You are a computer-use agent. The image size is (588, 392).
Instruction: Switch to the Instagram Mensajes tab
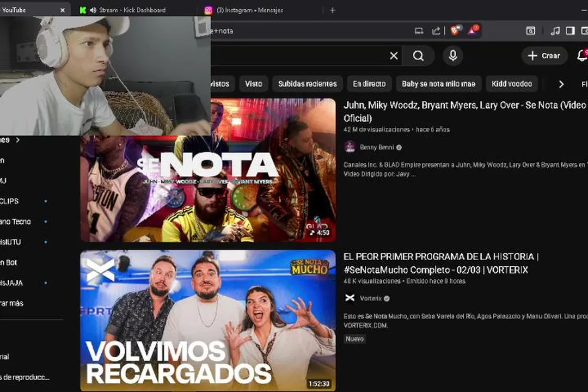250,10
